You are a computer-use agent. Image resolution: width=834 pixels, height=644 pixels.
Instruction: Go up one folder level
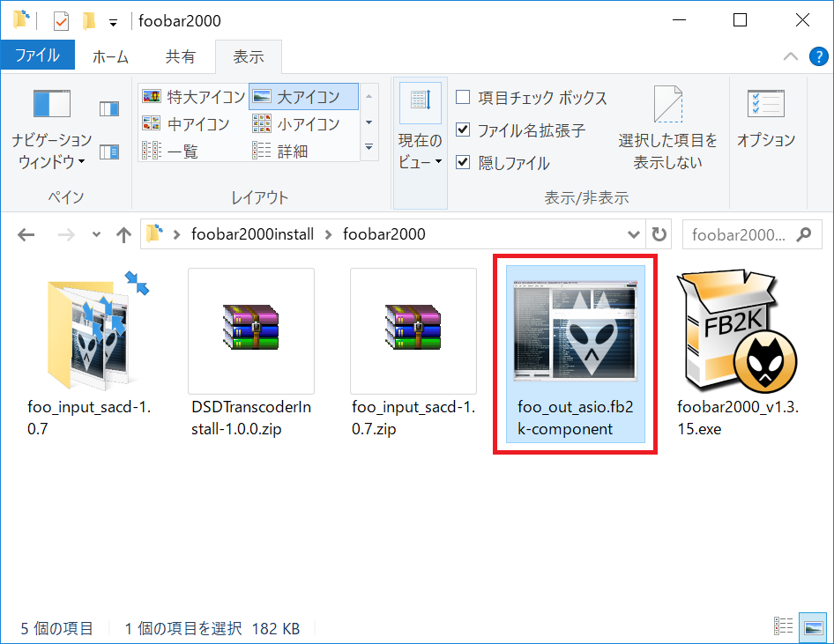[x=124, y=234]
